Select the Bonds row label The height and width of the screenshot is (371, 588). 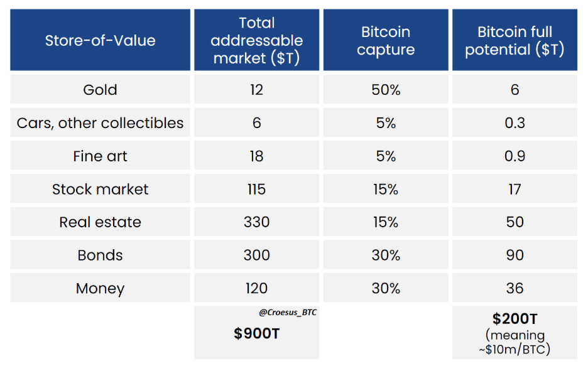point(100,254)
